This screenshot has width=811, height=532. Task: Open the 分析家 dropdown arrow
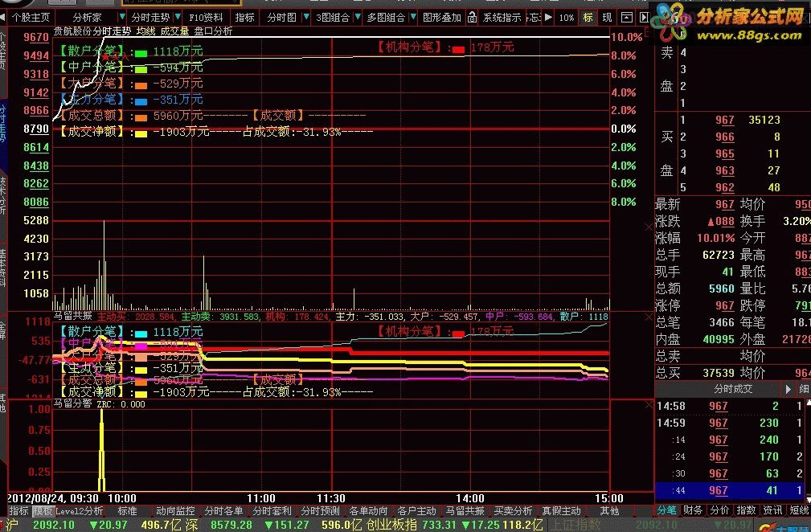(122, 18)
